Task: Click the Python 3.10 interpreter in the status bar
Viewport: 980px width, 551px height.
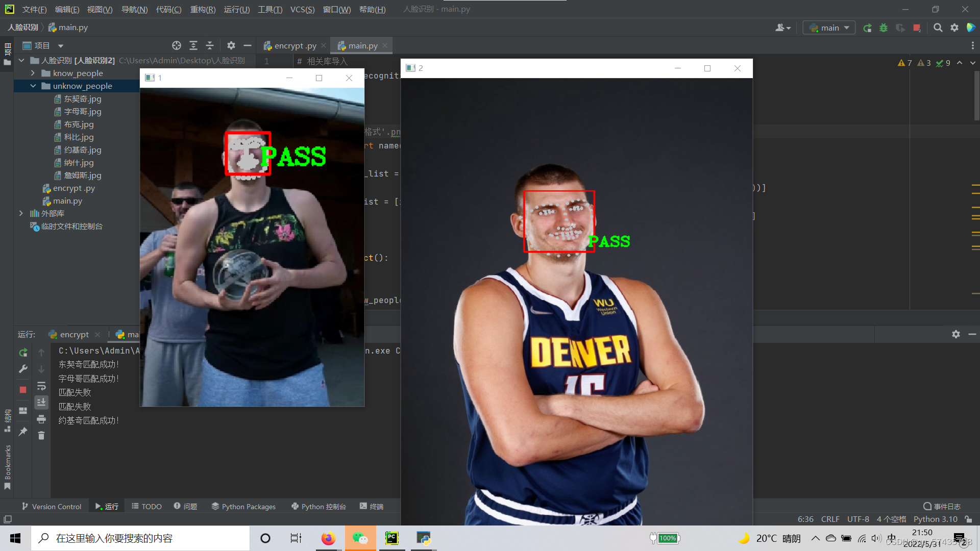Action: 935,519
